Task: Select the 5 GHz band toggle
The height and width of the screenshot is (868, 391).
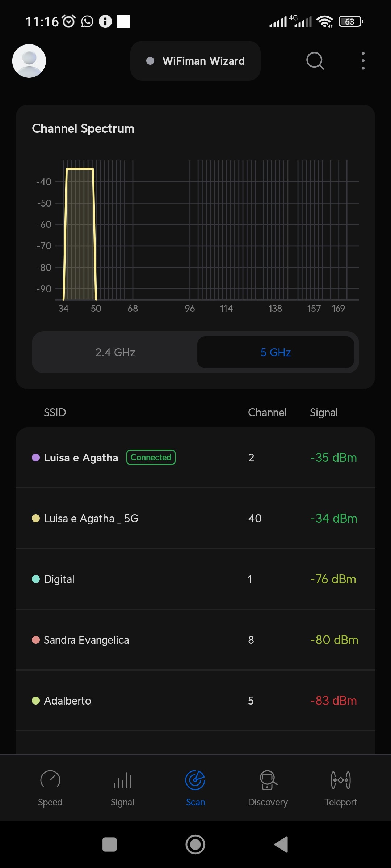Action: coord(276,352)
